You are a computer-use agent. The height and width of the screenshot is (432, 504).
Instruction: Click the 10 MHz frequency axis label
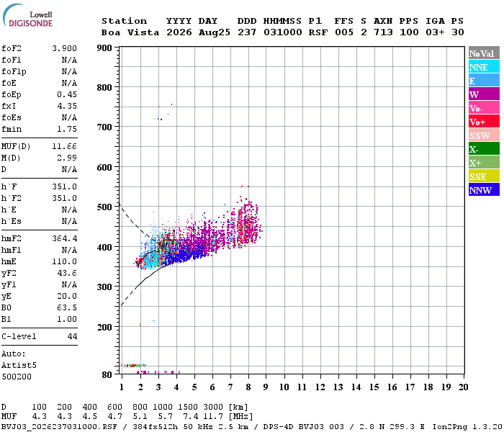pos(284,387)
